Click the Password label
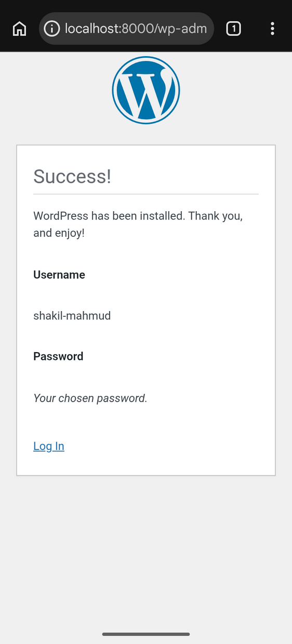The image size is (292, 644). coord(58,356)
